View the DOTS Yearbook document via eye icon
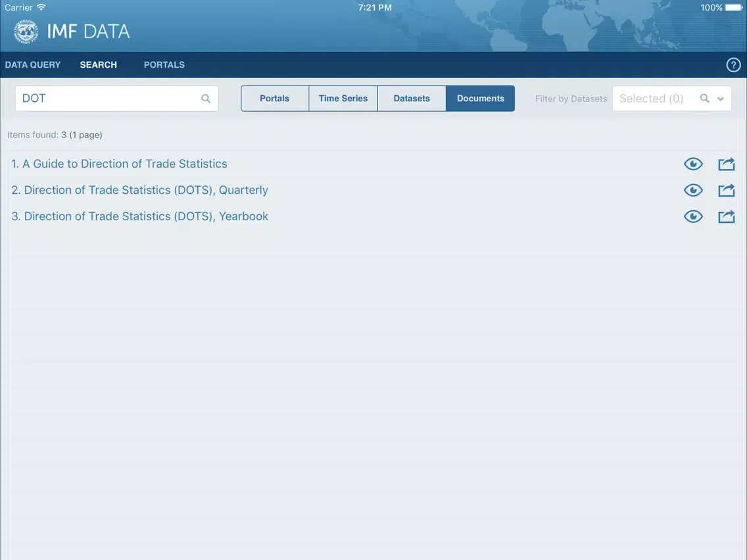The height and width of the screenshot is (560, 747). [x=693, y=216]
